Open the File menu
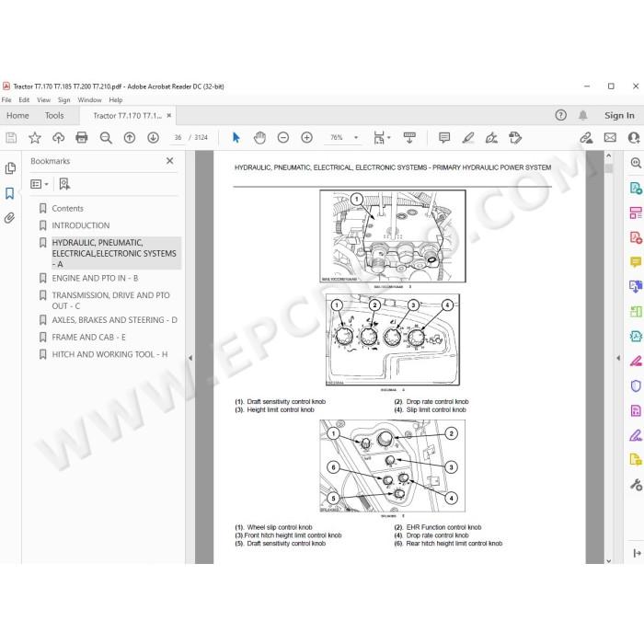 tap(6, 99)
